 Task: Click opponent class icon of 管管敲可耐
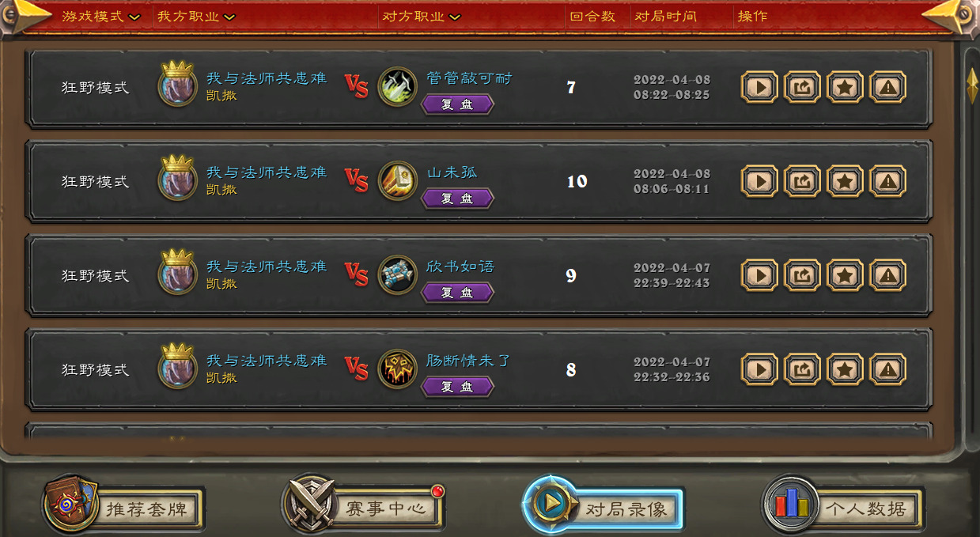pyautogui.click(x=397, y=87)
